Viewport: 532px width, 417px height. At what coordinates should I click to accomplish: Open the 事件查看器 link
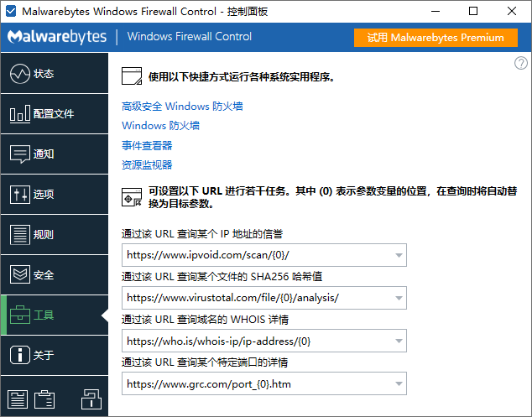147,145
